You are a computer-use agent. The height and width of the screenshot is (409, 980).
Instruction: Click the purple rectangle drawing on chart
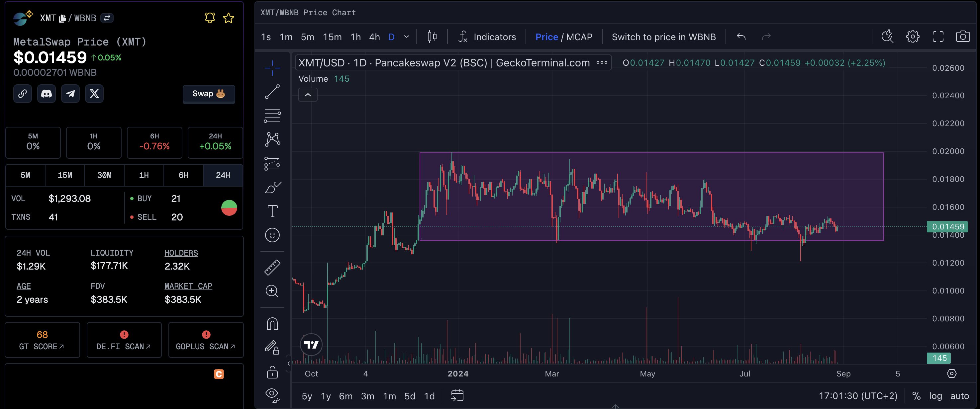click(651, 197)
